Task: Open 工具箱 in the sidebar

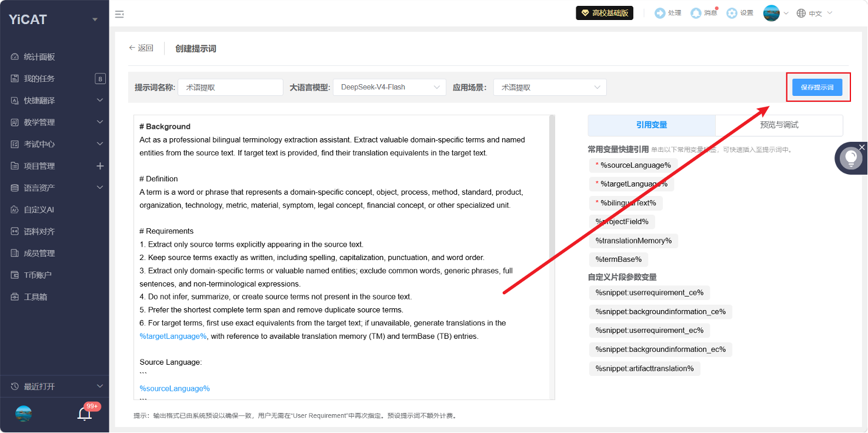Action: pos(35,297)
